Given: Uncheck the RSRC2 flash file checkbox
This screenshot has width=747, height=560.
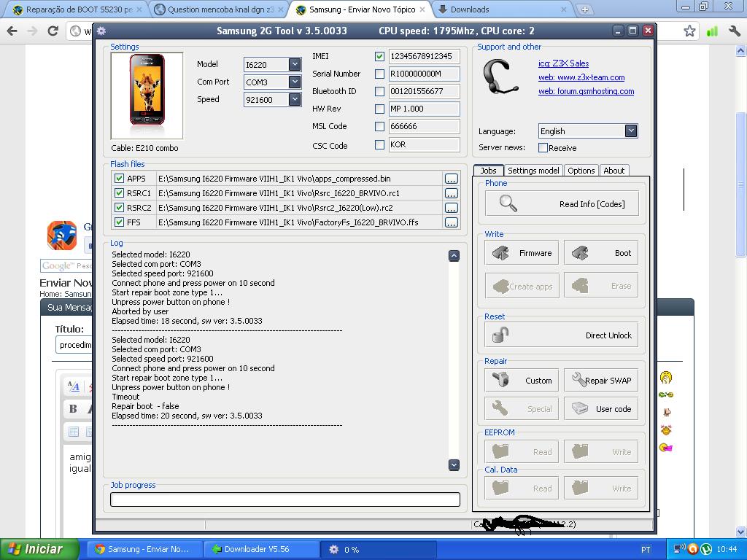Looking at the screenshot, I should pos(119,208).
